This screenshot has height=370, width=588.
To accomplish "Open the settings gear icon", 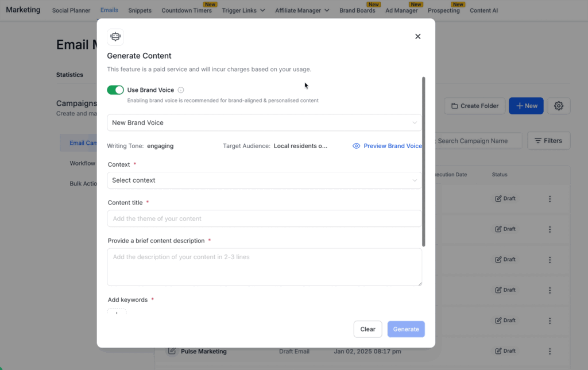I will tap(558, 106).
